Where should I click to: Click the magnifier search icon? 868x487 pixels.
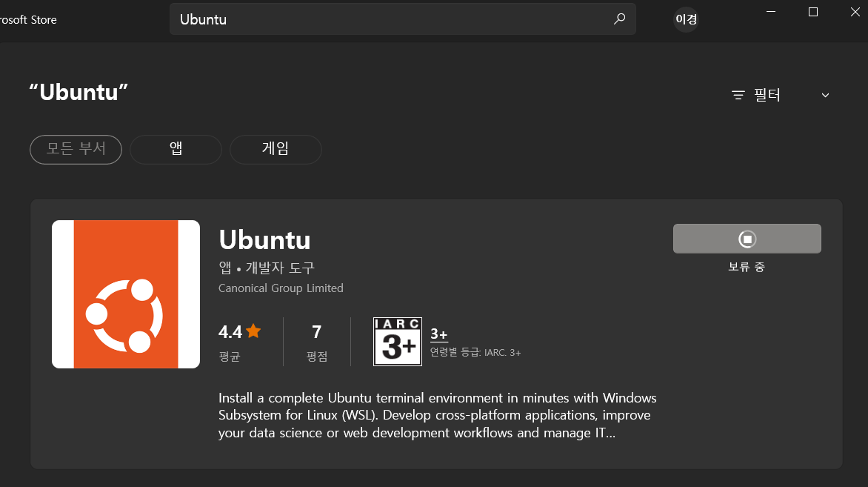tap(619, 19)
